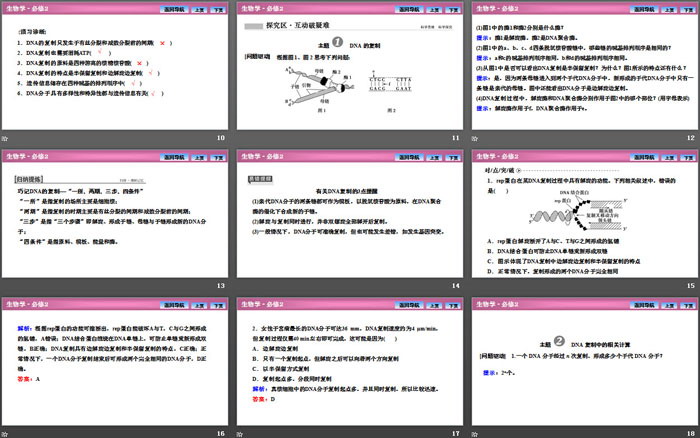Select slide 17 thumbnail showing 答案 D
The height and width of the screenshot is (438, 700).
point(350,362)
